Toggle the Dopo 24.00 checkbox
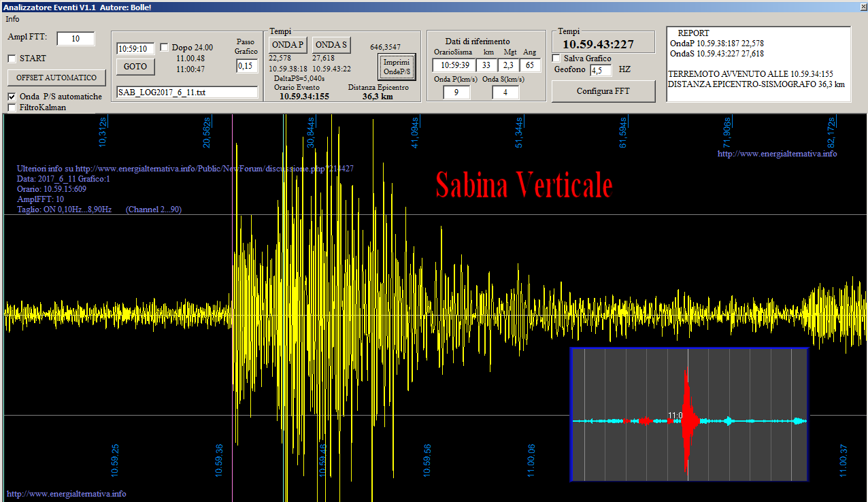868x502 pixels. point(164,48)
